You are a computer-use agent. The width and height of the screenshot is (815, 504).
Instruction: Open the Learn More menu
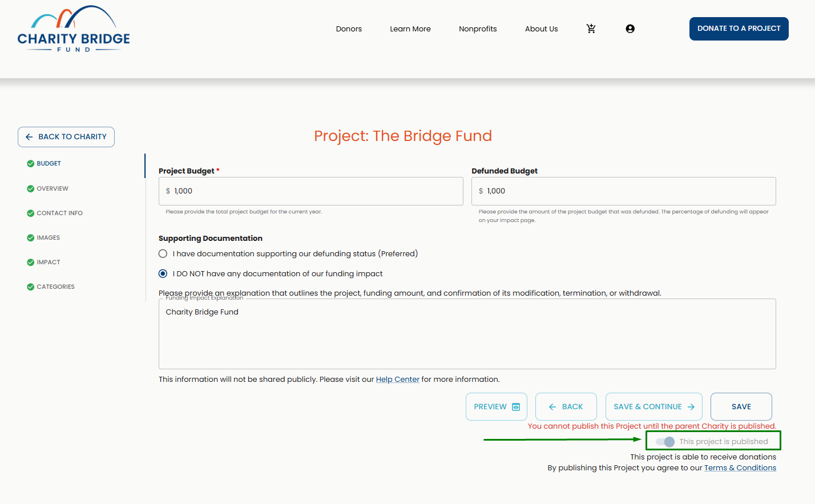pyautogui.click(x=410, y=29)
